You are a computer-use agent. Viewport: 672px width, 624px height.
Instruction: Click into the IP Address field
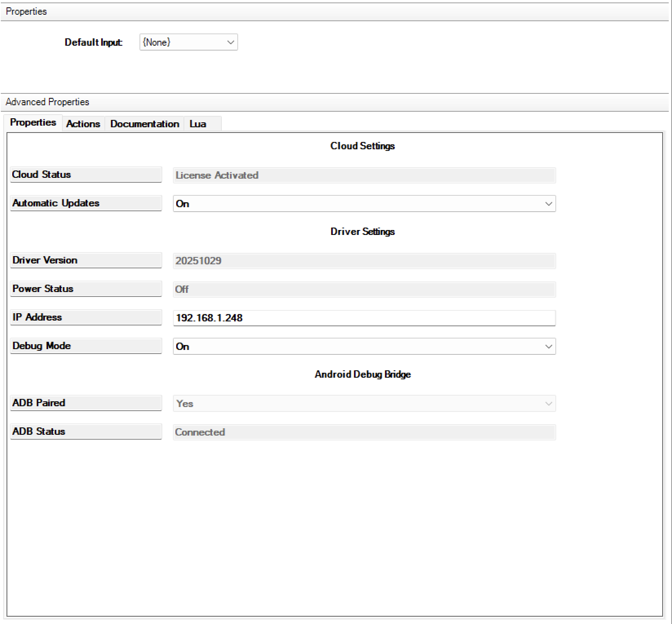click(364, 318)
